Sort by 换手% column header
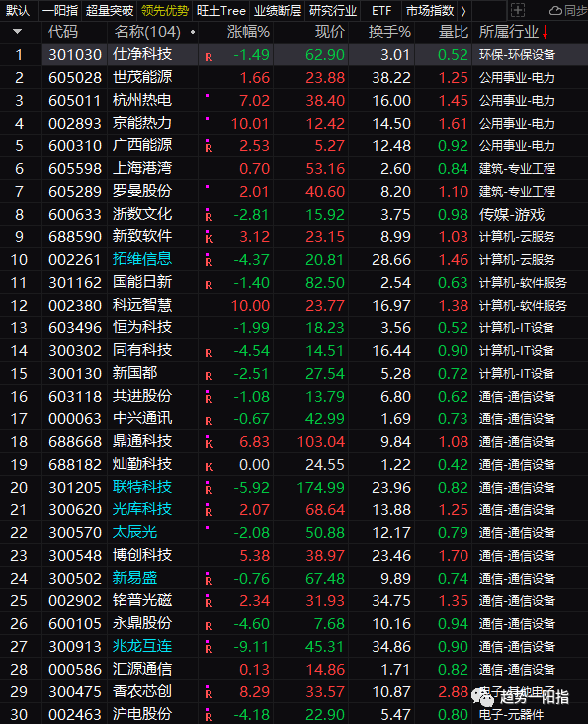 tap(389, 32)
